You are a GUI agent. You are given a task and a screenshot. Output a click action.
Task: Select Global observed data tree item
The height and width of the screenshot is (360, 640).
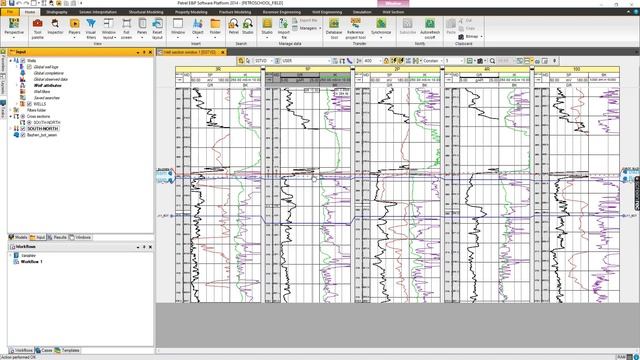[50, 79]
